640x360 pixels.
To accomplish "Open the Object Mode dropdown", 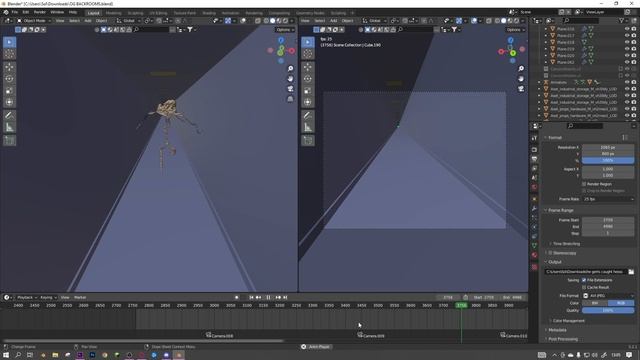I will [34, 20].
